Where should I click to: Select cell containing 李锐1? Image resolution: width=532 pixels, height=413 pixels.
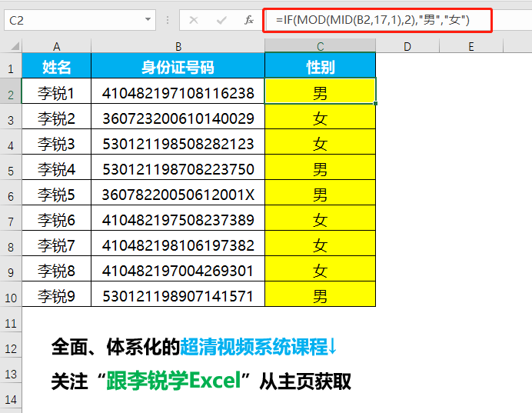(57, 91)
